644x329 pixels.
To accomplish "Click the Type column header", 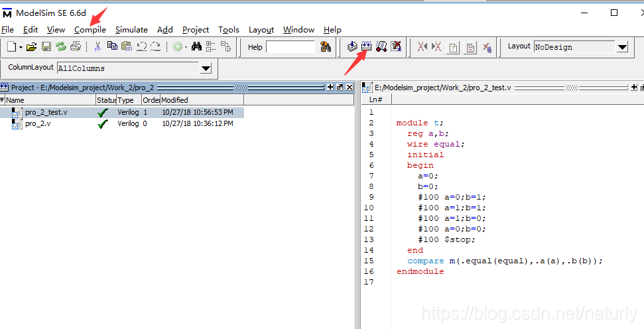I will point(129,99).
